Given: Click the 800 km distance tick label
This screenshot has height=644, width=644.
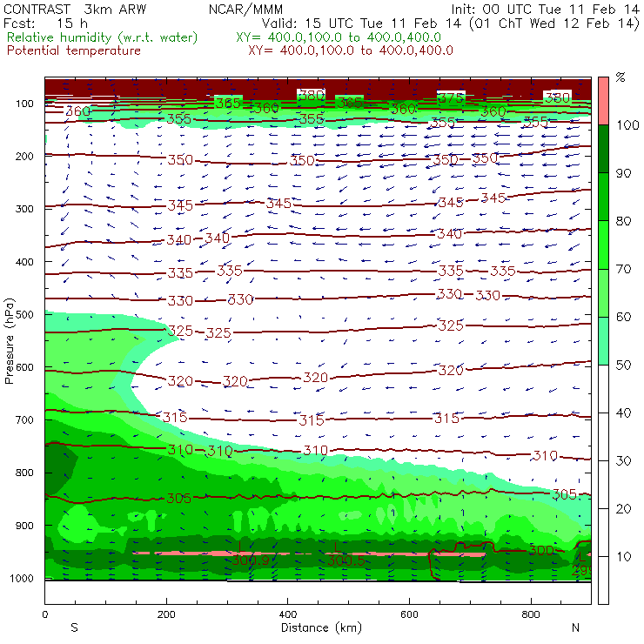Looking at the screenshot, I should pos(531,614).
